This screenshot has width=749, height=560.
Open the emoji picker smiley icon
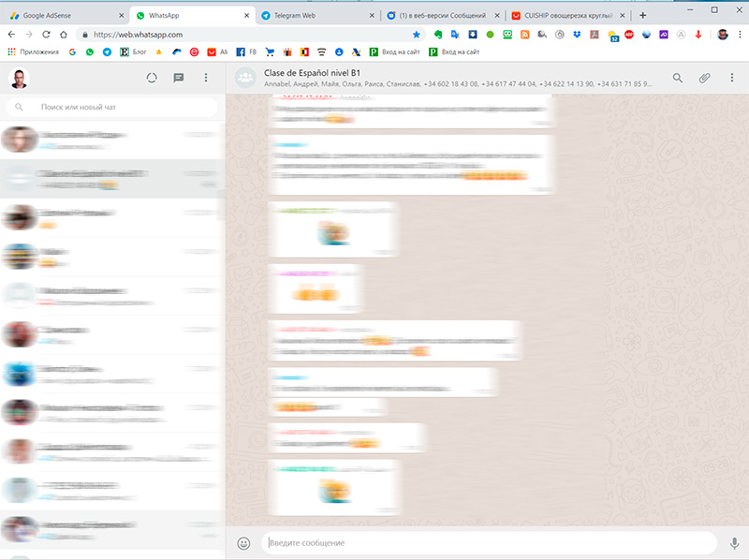243,542
